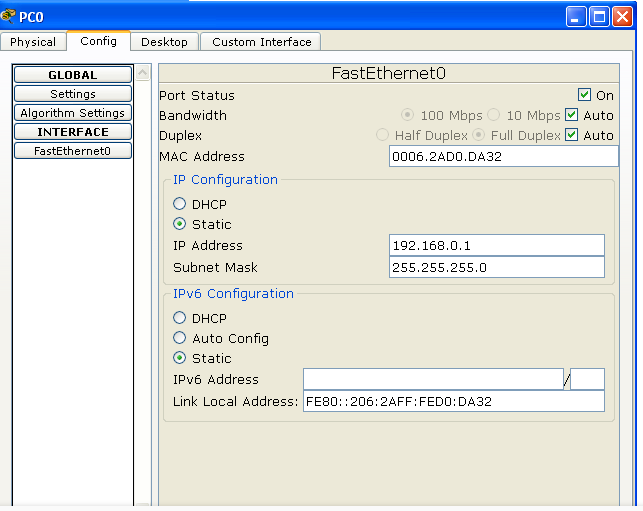Click the IP Configuration group label

pyautogui.click(x=225, y=180)
